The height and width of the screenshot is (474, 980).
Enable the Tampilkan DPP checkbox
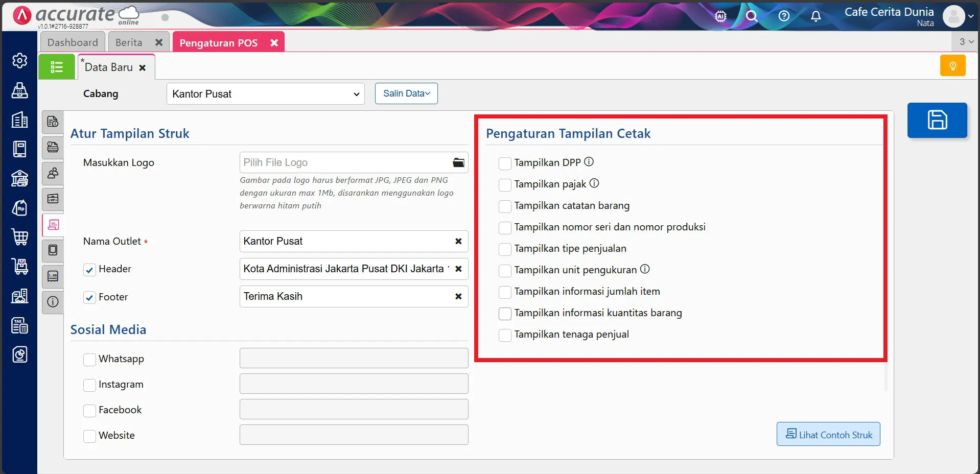tap(505, 163)
